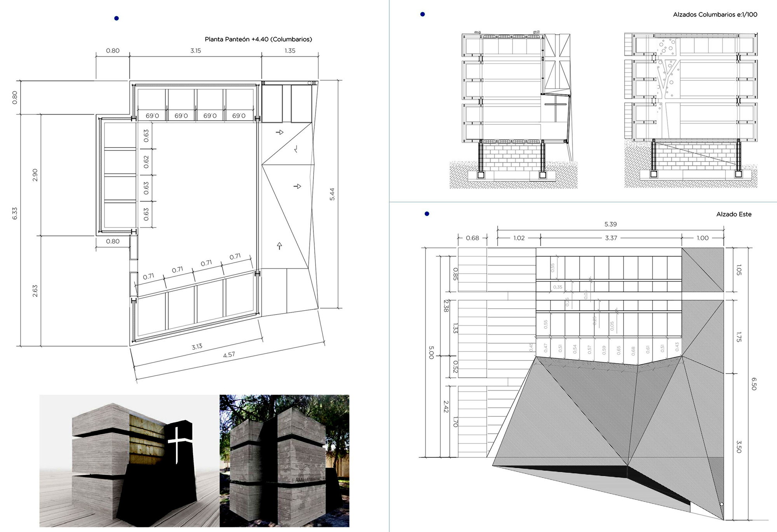This screenshot has width=777, height=532.
Task: Click the square footing under left elevation's left column
Action: click(x=481, y=175)
